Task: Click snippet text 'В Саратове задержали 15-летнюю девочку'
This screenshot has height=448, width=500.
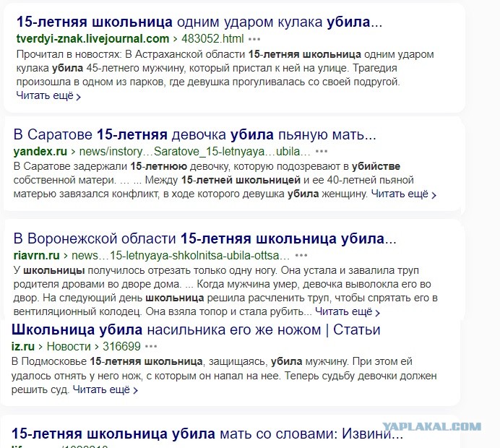Action: pyautogui.click(x=123, y=166)
